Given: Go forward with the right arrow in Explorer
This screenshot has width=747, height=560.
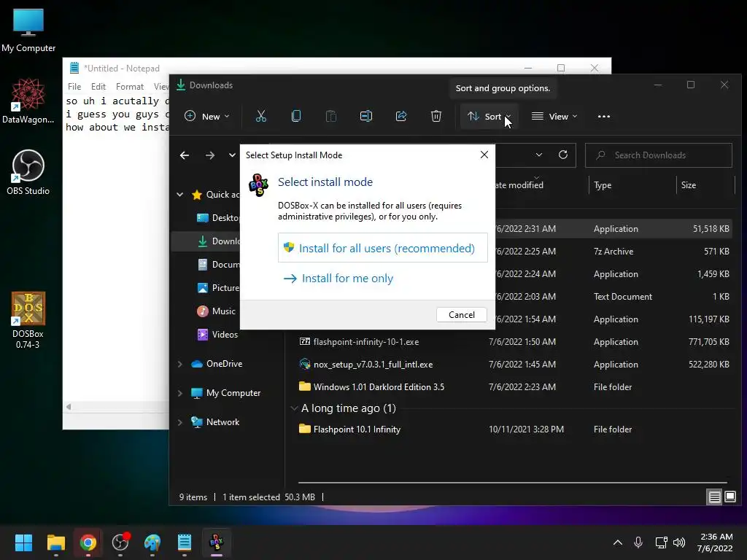Looking at the screenshot, I should (x=209, y=155).
